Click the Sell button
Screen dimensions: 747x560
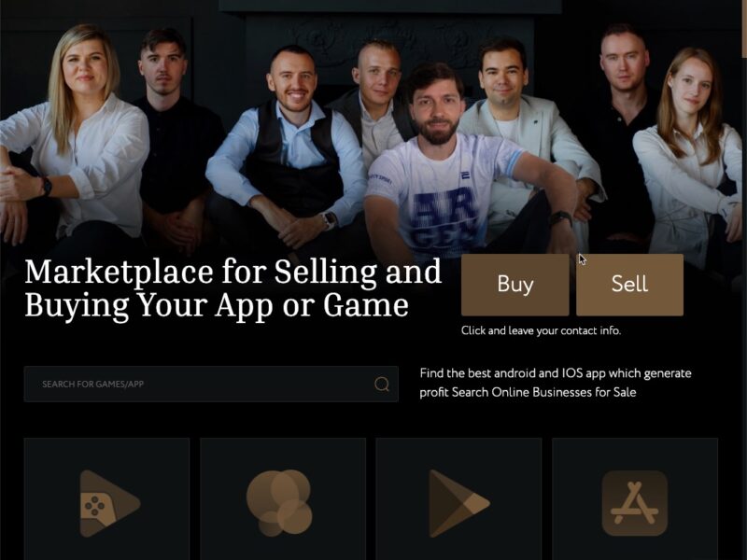[629, 285]
